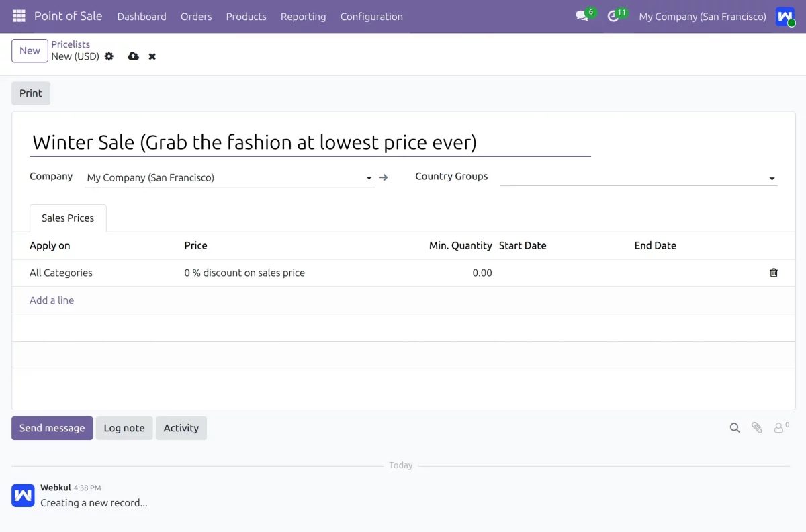The height and width of the screenshot is (532, 806).
Task: Open the apps grid menu icon
Action: pos(19,16)
